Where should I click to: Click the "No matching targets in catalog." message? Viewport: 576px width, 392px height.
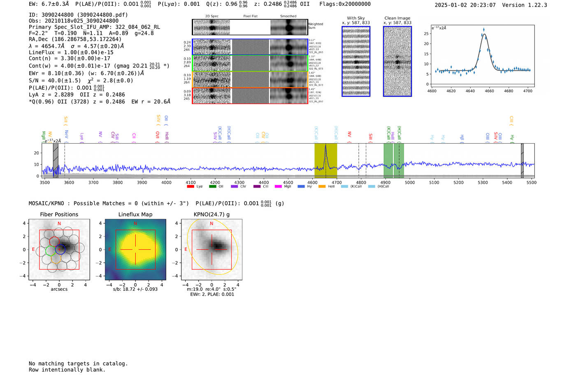78,364
